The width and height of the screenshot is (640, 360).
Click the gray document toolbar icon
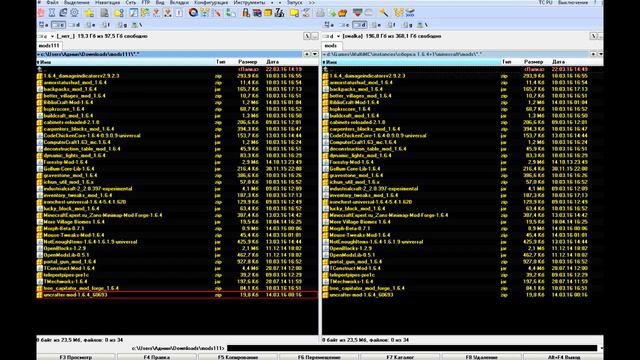tap(104, 13)
